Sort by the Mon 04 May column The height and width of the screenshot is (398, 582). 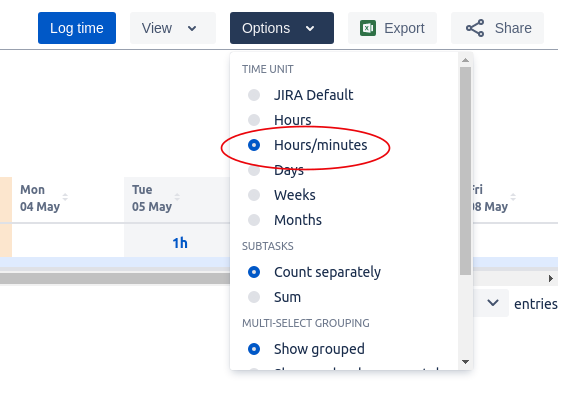point(65,197)
